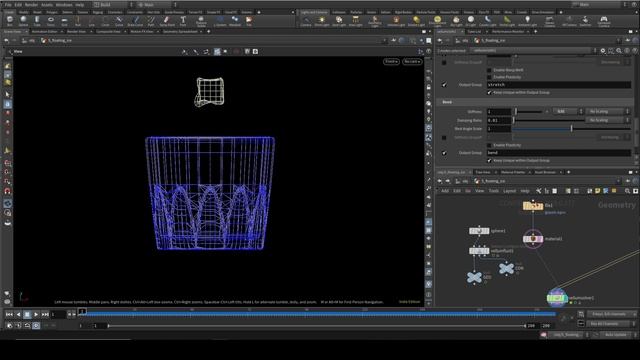Image resolution: width=640 pixels, height=360 pixels.
Task: Add a Gamepad Camera from shelf
Action: (604, 21)
